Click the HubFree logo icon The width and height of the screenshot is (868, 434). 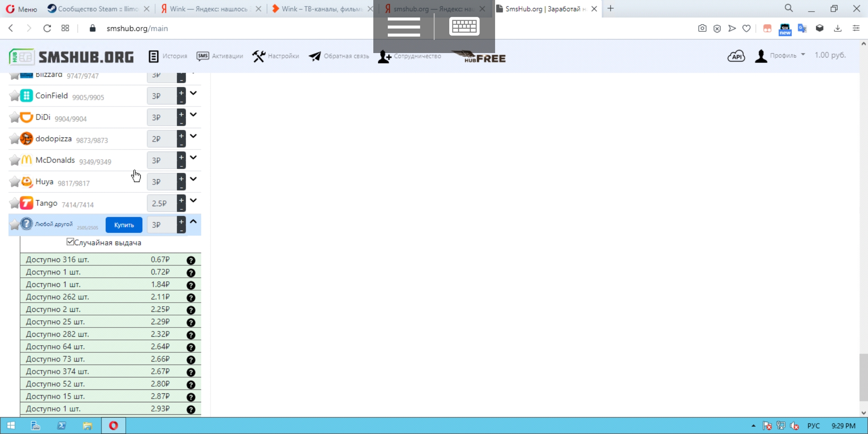tap(479, 57)
